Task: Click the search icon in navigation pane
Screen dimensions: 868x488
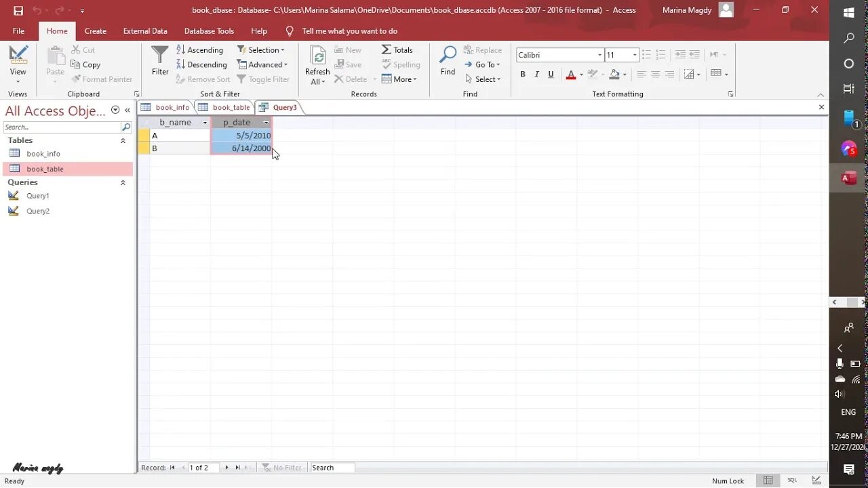Action: pos(126,127)
